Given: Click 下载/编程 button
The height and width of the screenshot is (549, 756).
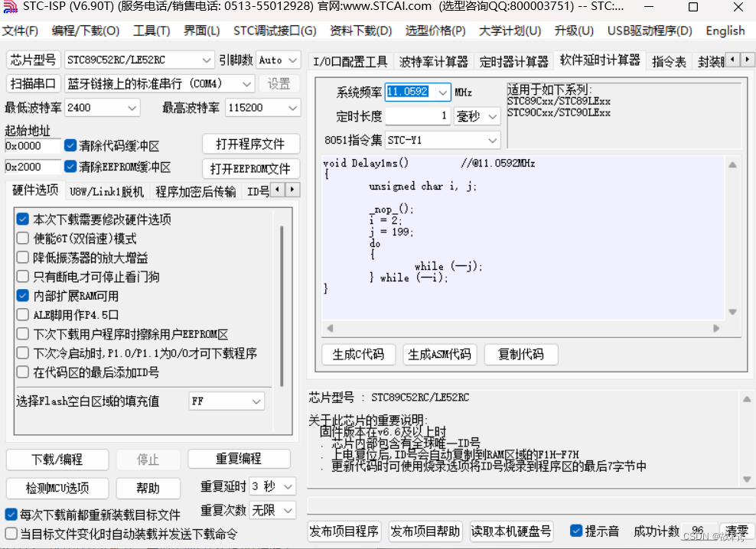Looking at the screenshot, I should coord(57,460).
